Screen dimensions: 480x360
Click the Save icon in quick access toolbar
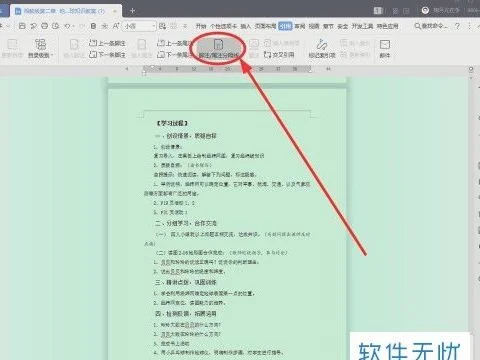point(22,26)
